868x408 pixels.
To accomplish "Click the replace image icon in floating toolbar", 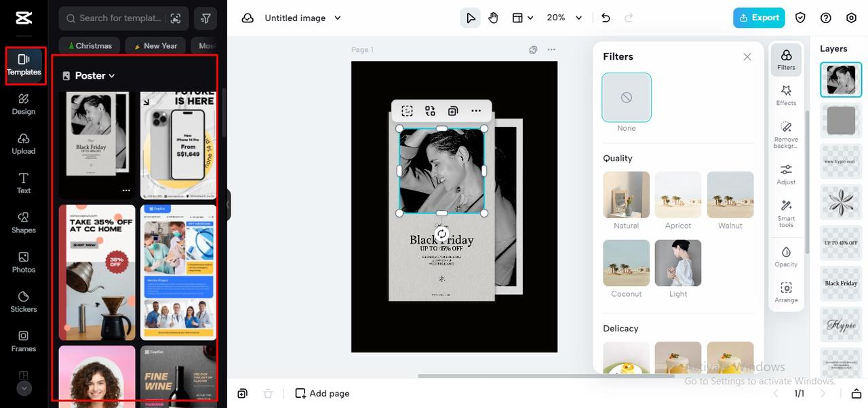I will tap(430, 111).
